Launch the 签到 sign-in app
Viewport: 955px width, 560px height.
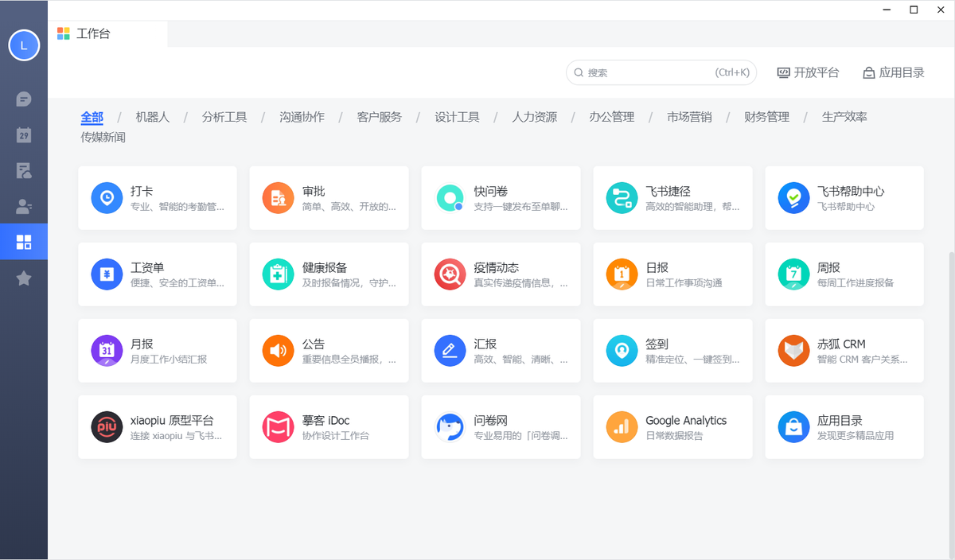(672, 350)
